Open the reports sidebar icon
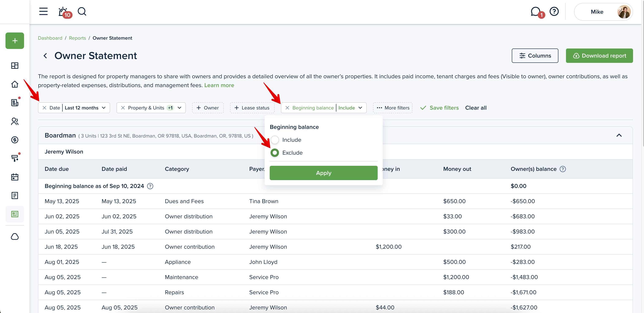Screen dimensions: 644x313 coord(15,214)
